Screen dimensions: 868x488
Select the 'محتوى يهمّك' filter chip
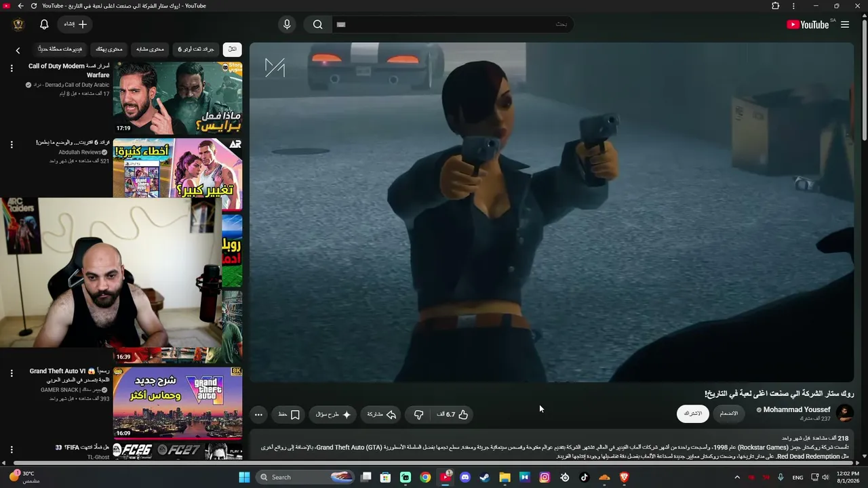click(x=109, y=49)
